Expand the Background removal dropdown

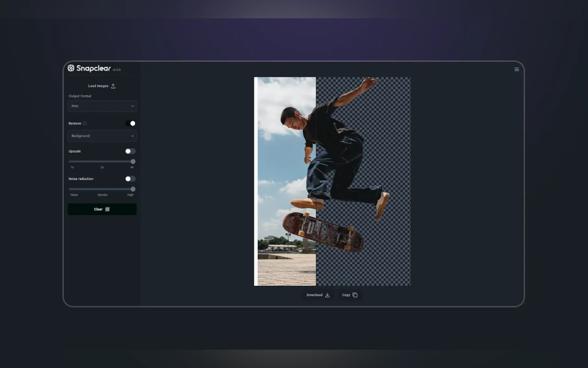point(102,136)
